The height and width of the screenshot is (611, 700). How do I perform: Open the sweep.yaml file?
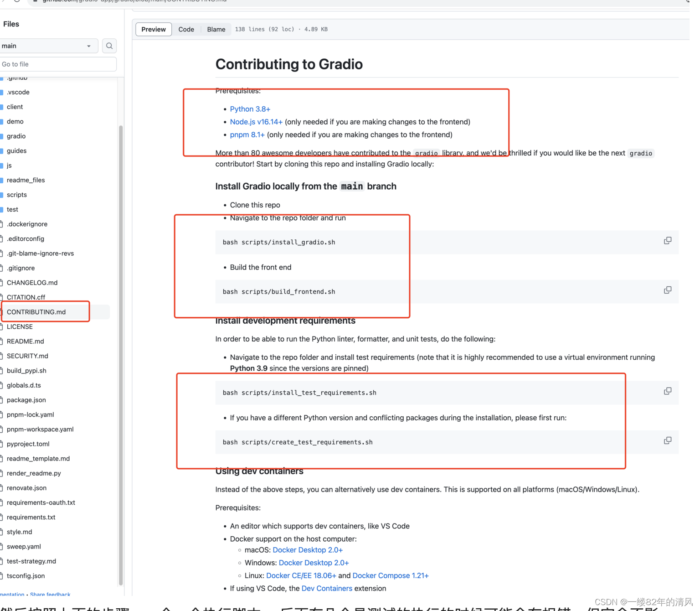point(24,546)
